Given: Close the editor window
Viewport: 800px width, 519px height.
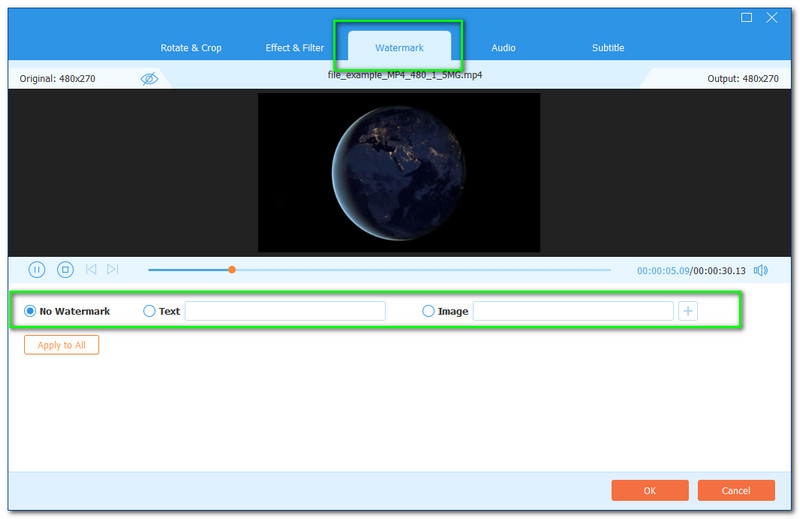Looking at the screenshot, I should point(772,17).
